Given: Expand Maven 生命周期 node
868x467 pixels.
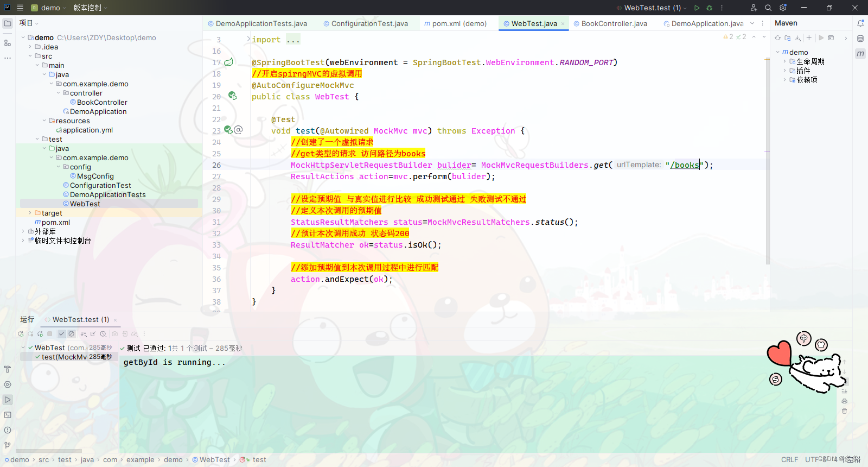Looking at the screenshot, I should pyautogui.click(x=784, y=61).
